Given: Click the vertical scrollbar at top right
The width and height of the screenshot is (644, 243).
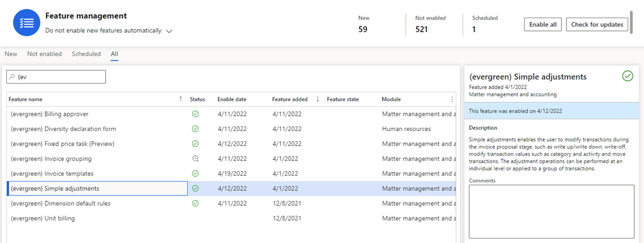Looking at the screenshot, I should (631, 22).
